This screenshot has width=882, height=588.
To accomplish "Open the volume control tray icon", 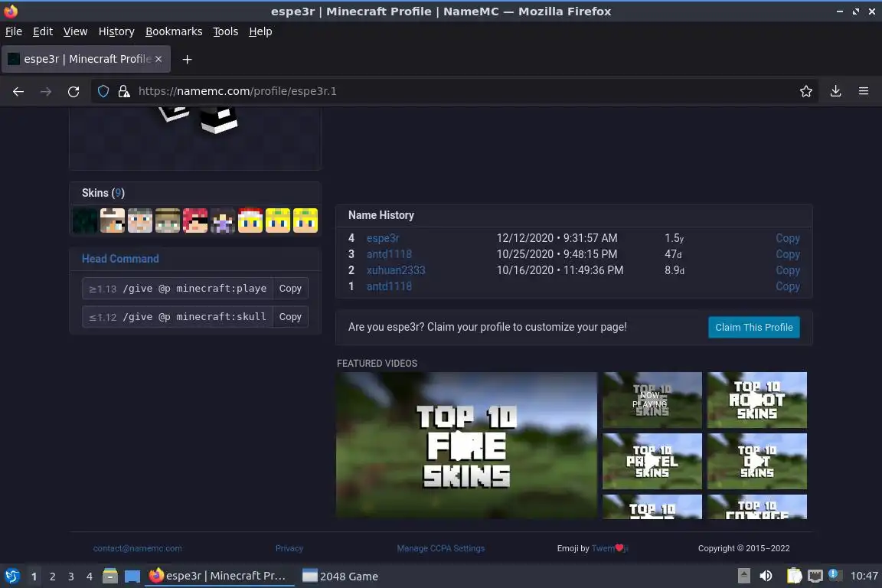I will [x=766, y=577].
